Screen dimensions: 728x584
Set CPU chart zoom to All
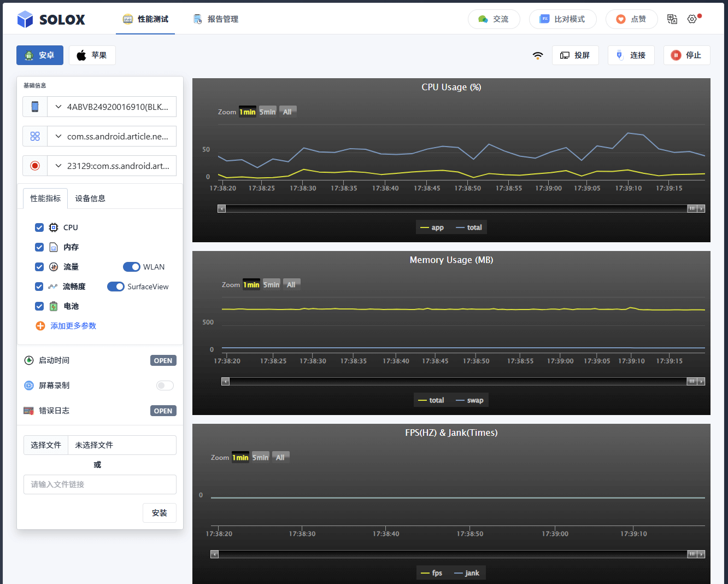click(287, 112)
